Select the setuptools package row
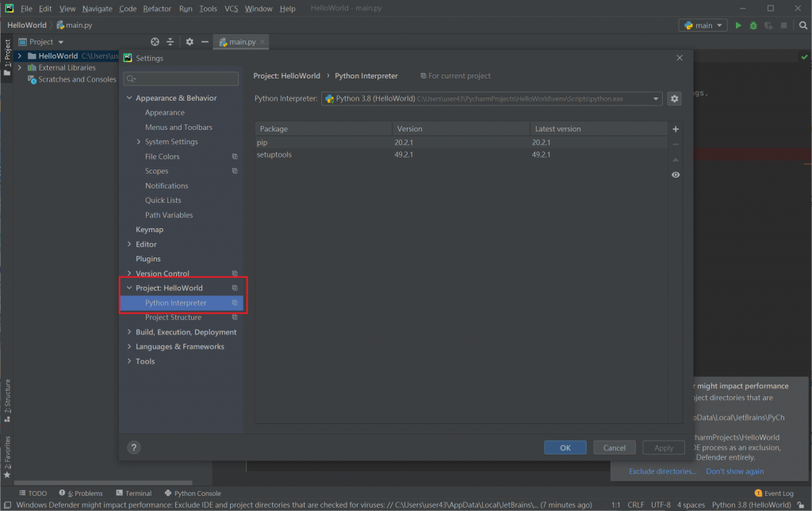 (x=461, y=154)
